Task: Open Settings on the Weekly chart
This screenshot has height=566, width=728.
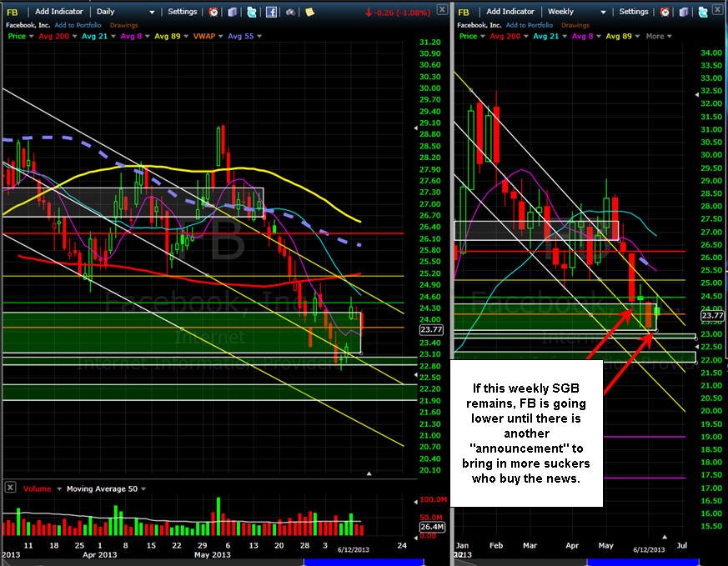Action: coord(633,12)
